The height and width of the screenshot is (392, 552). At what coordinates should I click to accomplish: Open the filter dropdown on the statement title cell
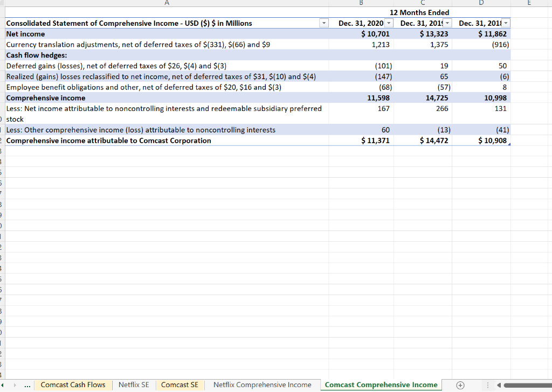pyautogui.click(x=323, y=23)
